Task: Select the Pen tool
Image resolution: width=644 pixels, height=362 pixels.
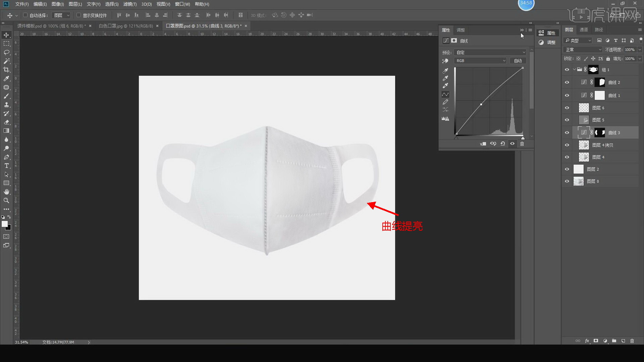Action: (x=6, y=157)
